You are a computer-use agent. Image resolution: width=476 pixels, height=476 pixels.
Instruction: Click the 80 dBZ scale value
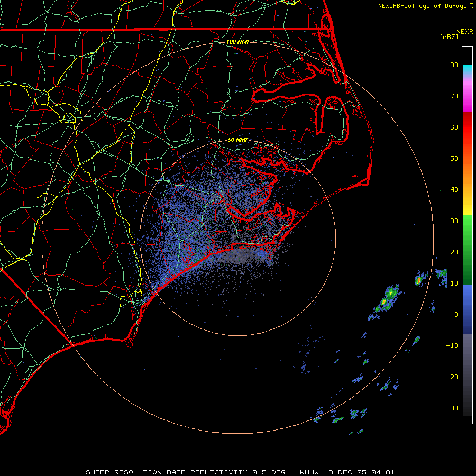(x=454, y=65)
